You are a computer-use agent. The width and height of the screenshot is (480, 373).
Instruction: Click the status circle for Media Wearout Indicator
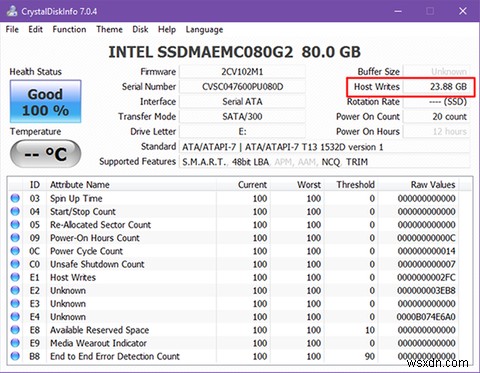(x=15, y=343)
